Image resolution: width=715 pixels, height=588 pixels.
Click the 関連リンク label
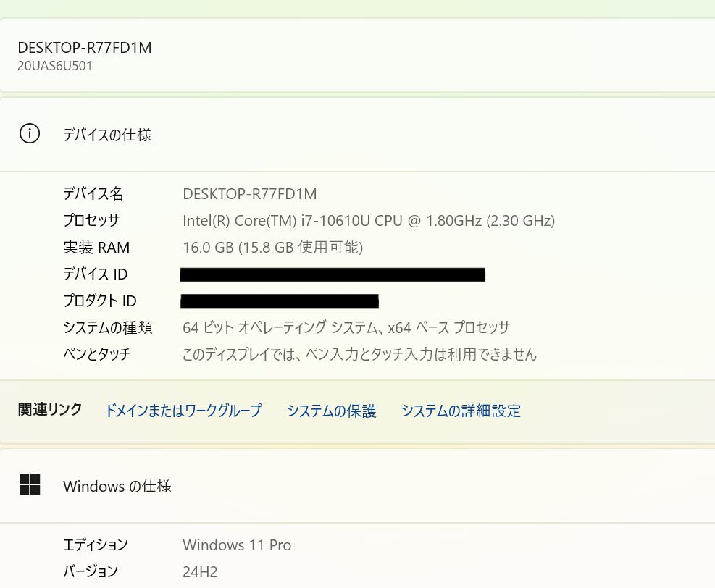(50, 409)
